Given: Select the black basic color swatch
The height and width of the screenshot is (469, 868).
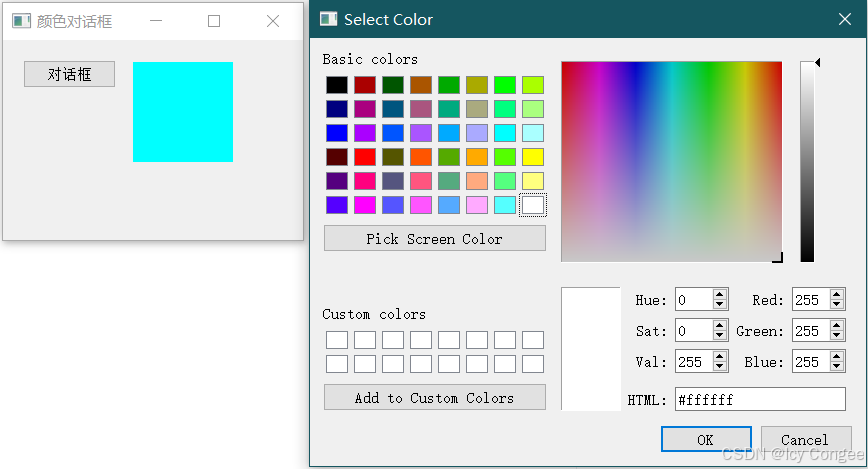Looking at the screenshot, I should click(337, 85).
